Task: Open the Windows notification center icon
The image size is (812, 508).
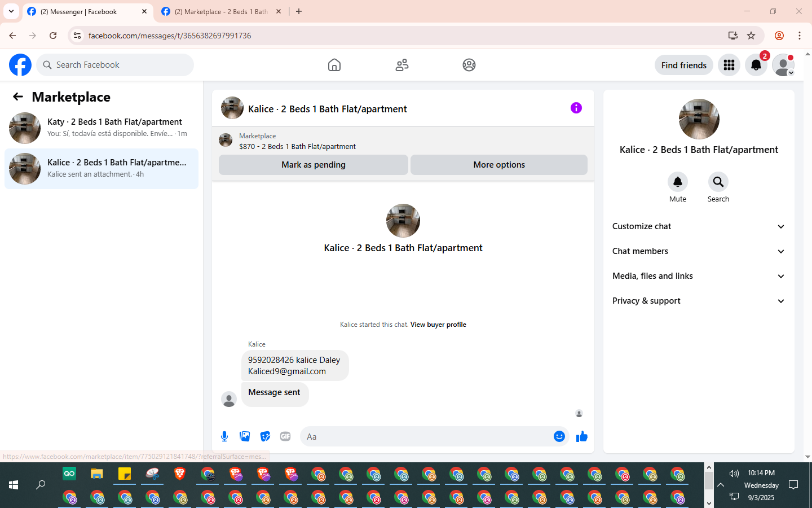Action: (793, 485)
